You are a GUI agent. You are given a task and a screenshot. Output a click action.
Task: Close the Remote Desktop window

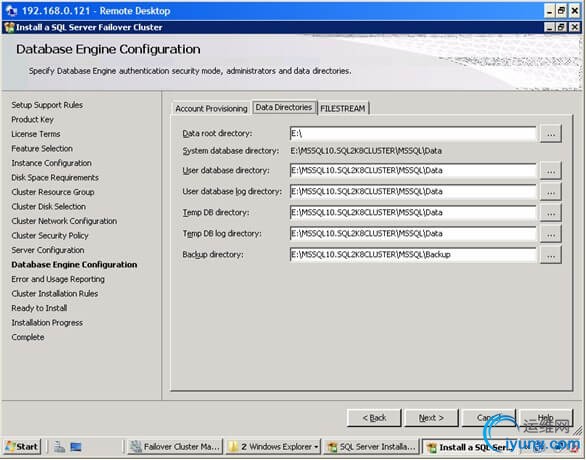(x=574, y=11)
